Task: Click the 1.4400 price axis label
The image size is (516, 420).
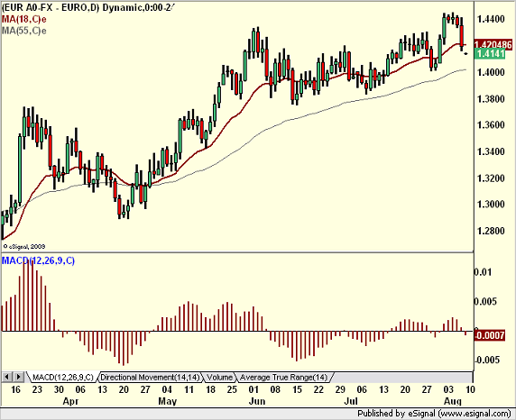Action: [x=491, y=19]
